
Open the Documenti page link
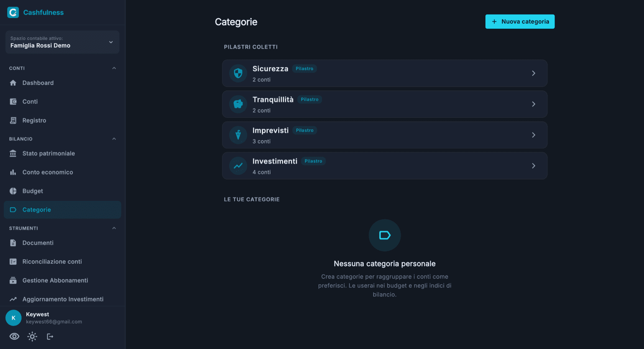pyautogui.click(x=62, y=243)
